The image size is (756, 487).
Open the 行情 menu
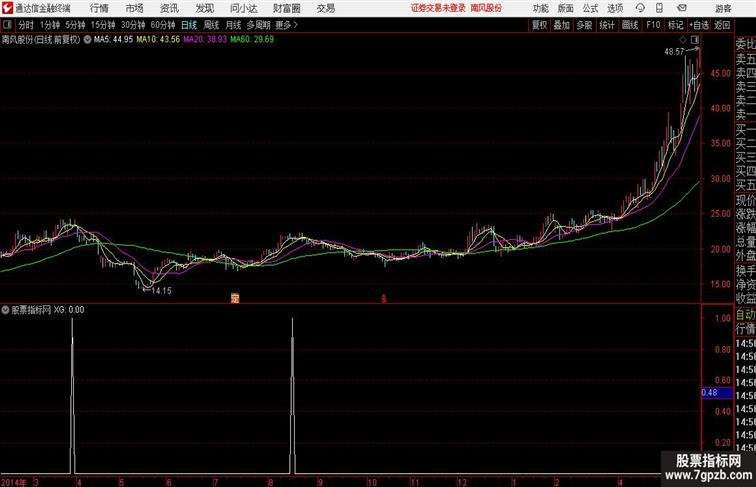pos(99,8)
